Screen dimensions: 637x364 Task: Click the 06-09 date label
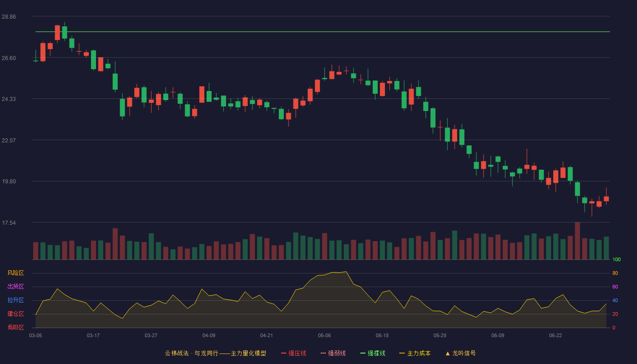pyautogui.click(x=498, y=335)
